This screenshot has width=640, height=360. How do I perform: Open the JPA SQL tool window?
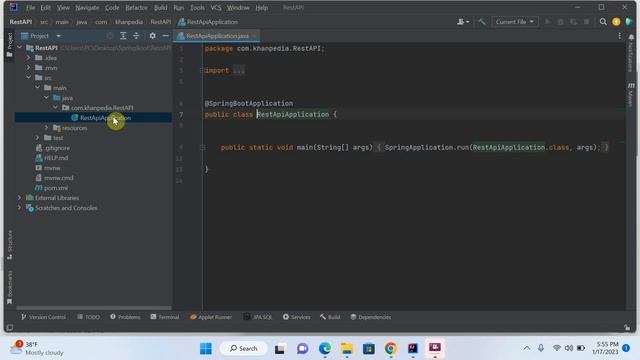(258, 317)
